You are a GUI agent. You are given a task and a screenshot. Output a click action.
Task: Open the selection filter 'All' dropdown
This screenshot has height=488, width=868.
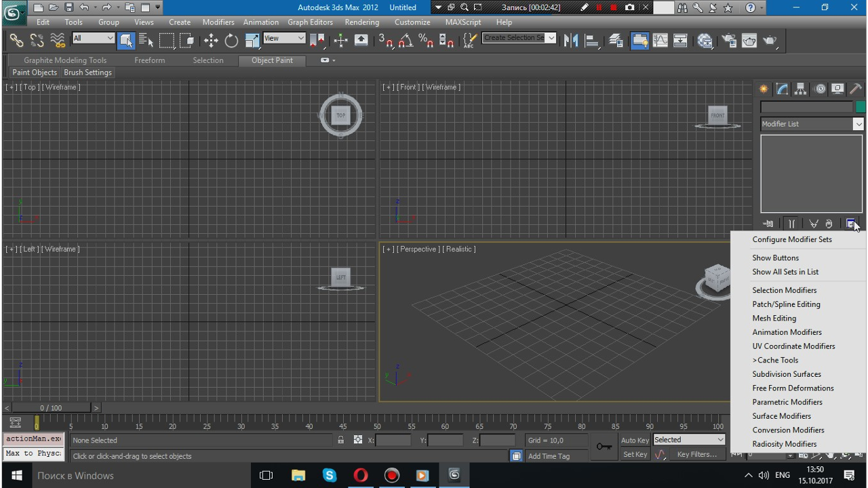[x=93, y=39]
